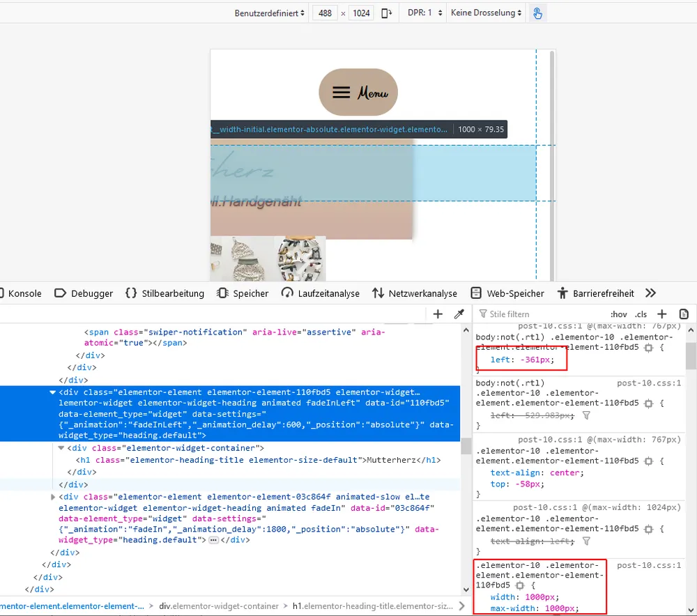The height and width of the screenshot is (616, 697).
Task: Show more devtools tabs chevron
Action: tap(651, 293)
